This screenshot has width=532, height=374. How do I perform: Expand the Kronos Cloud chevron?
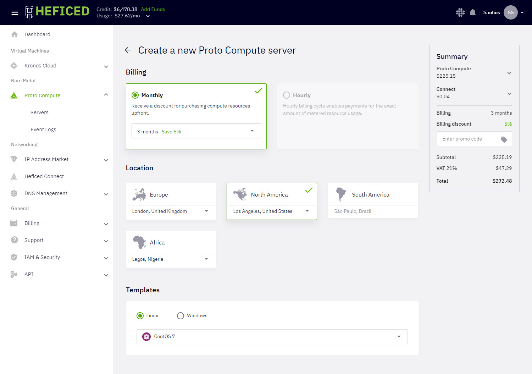pos(106,67)
